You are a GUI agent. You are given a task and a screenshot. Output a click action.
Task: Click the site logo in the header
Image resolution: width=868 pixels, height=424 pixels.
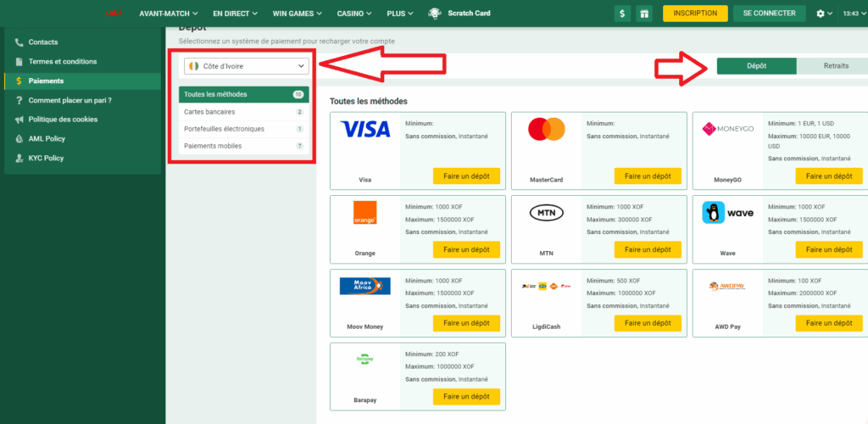(x=114, y=14)
